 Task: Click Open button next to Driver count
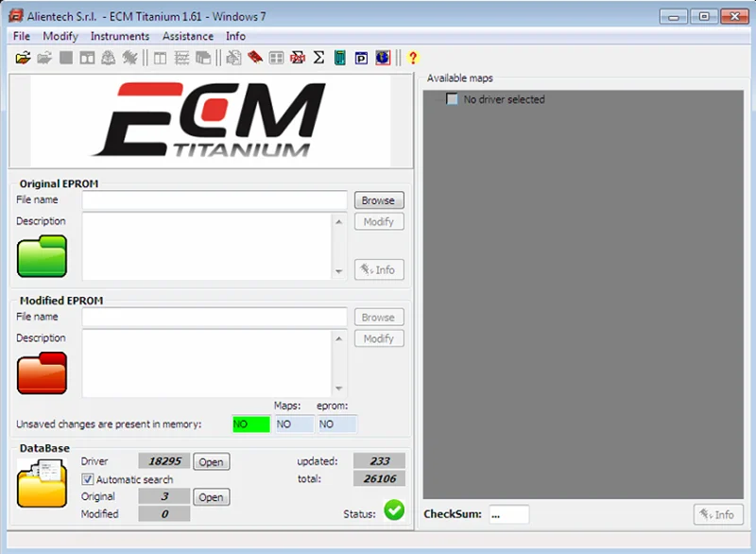pyautogui.click(x=211, y=461)
